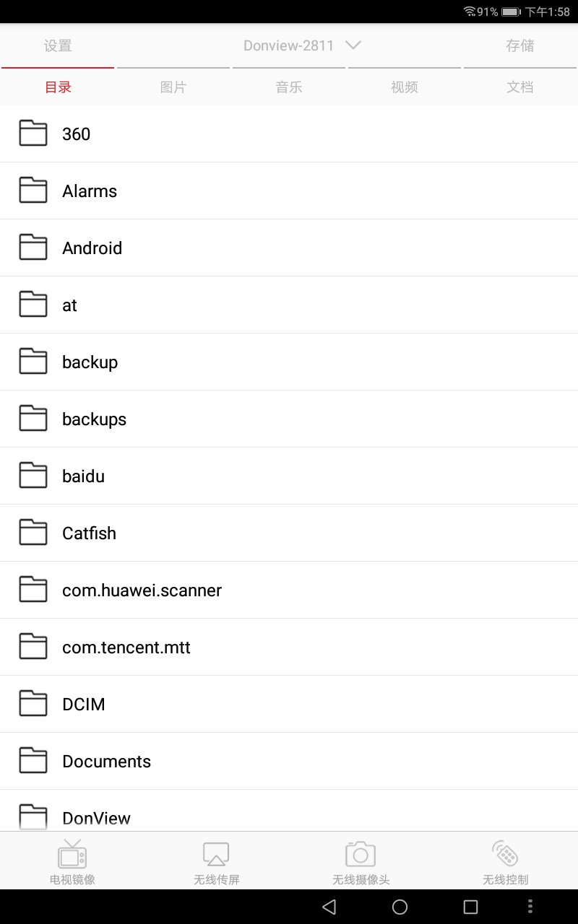Viewport: 578px width, 924px height.
Task: Open the backups folder
Action: click(94, 419)
